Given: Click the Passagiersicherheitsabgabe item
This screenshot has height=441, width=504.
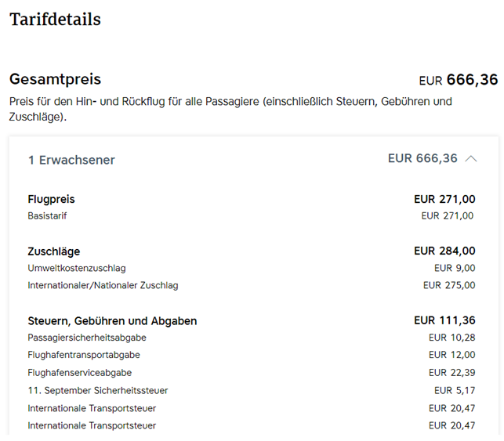Looking at the screenshot, I should click(87, 338).
